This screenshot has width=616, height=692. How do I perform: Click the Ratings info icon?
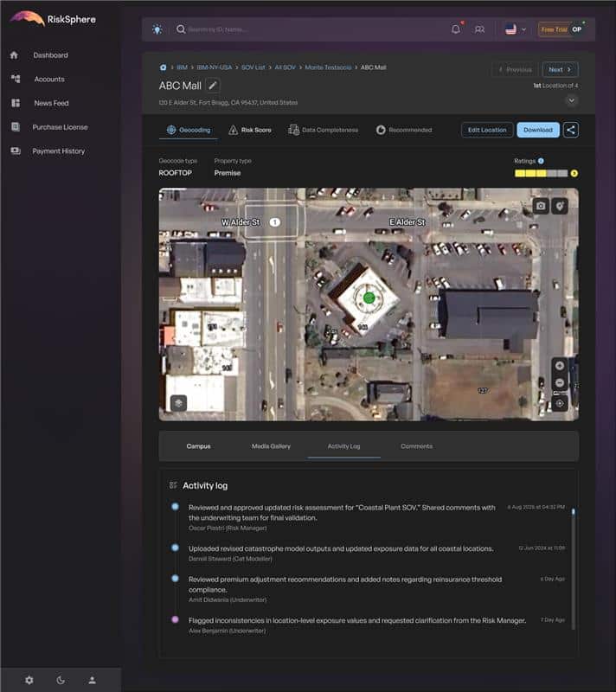[x=541, y=161]
